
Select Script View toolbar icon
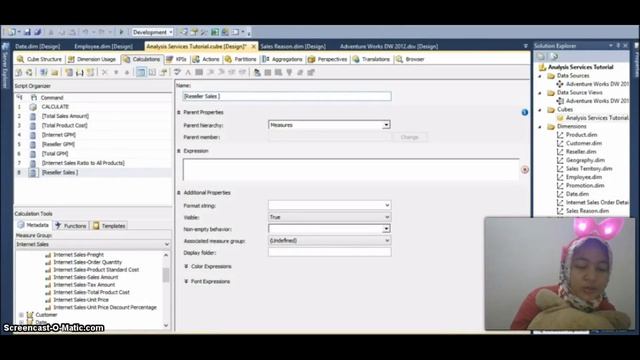[152, 72]
